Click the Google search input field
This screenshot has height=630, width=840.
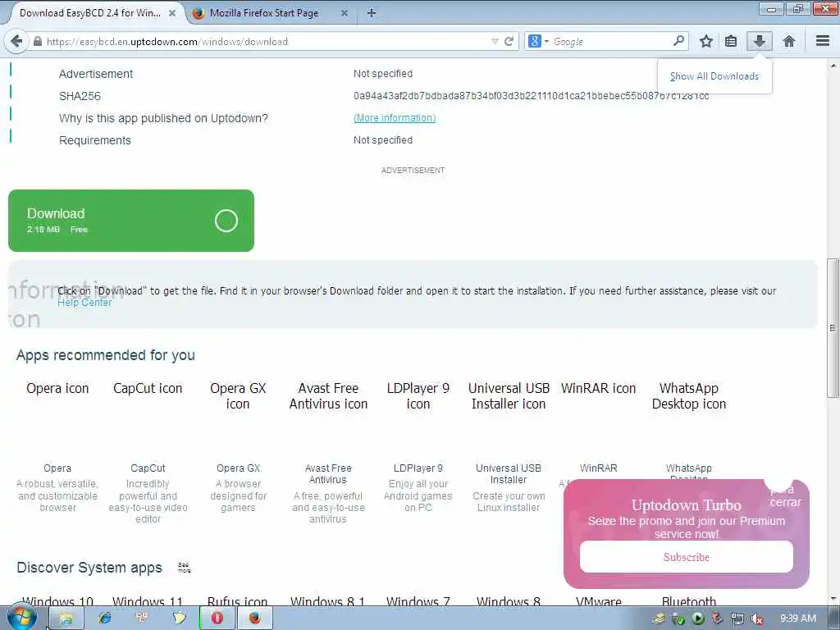tap(612, 41)
